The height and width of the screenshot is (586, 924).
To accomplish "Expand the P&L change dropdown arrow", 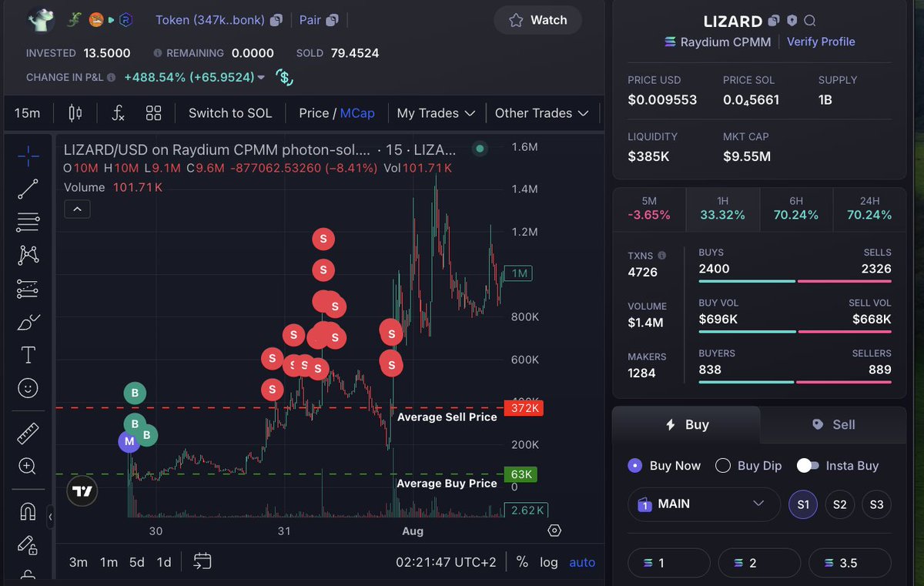I will tap(262, 77).
